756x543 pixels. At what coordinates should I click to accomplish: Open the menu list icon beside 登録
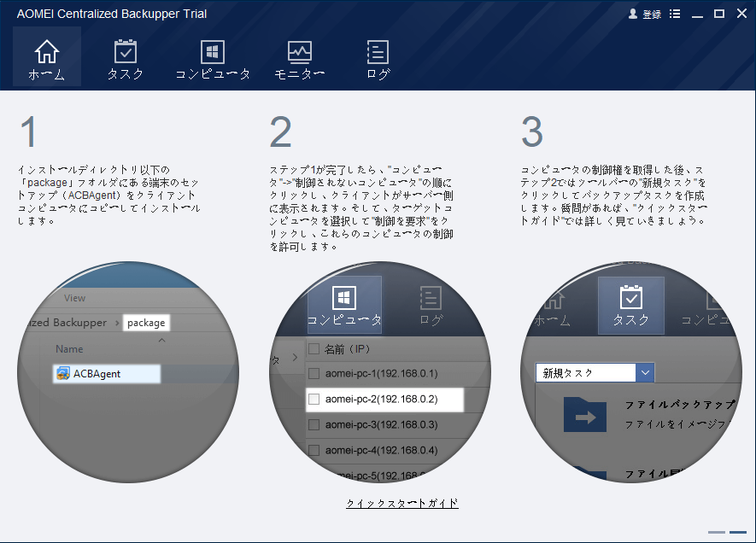pyautogui.click(x=675, y=14)
